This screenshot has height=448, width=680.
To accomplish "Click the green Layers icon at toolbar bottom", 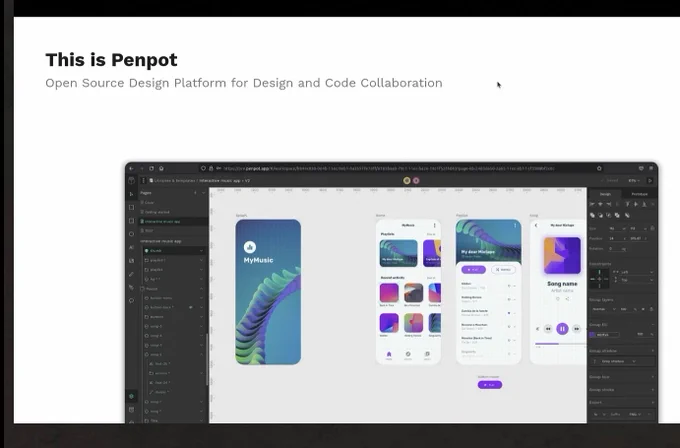I will 131,396.
